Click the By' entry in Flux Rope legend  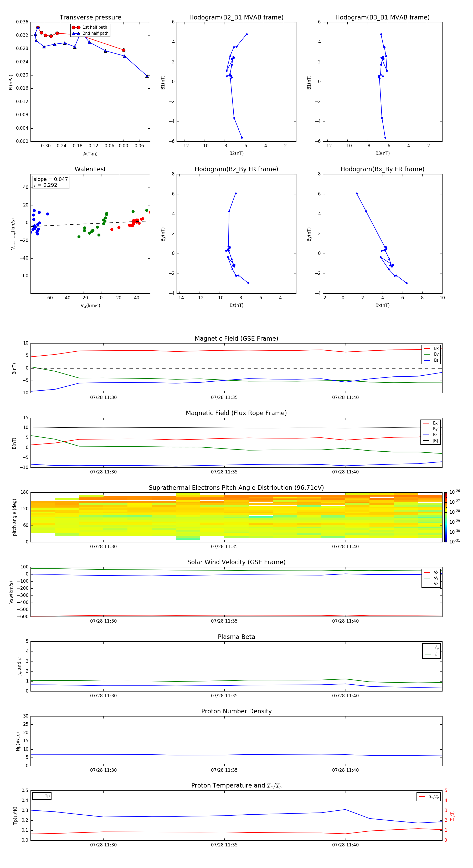pos(431,429)
